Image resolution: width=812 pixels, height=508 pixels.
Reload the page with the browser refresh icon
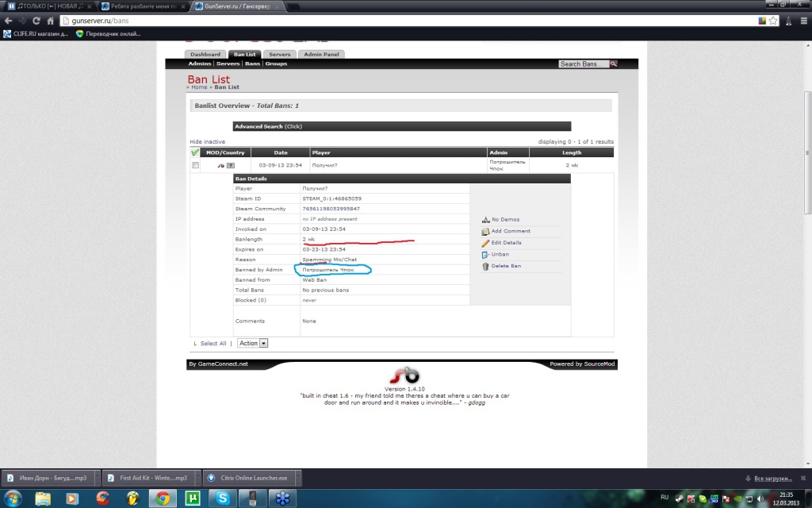[36, 21]
